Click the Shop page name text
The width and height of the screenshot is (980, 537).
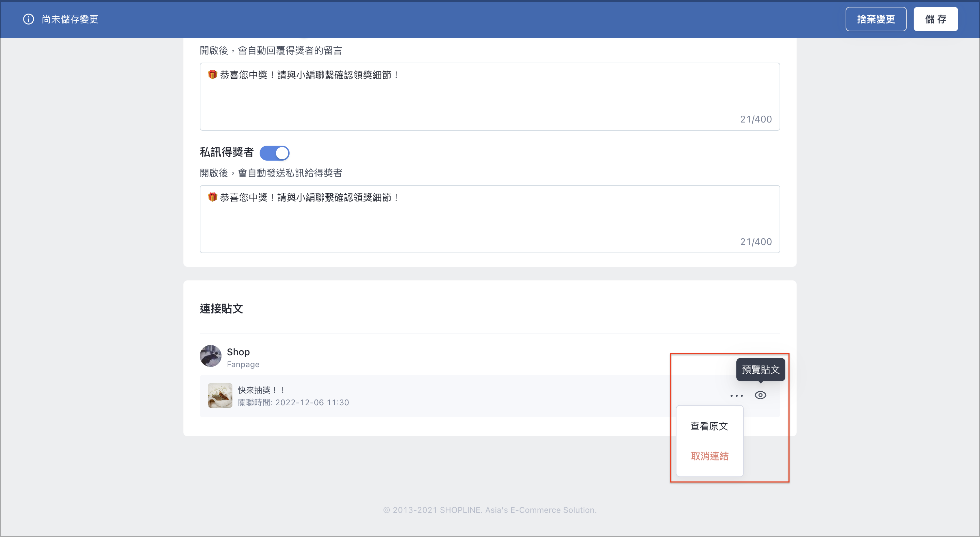point(238,352)
